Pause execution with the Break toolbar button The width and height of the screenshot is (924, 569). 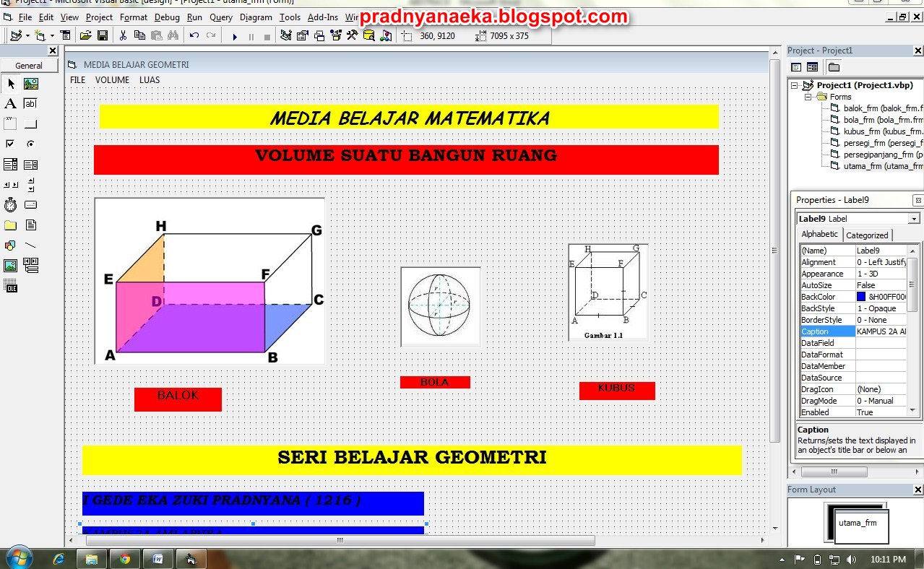[x=252, y=35]
